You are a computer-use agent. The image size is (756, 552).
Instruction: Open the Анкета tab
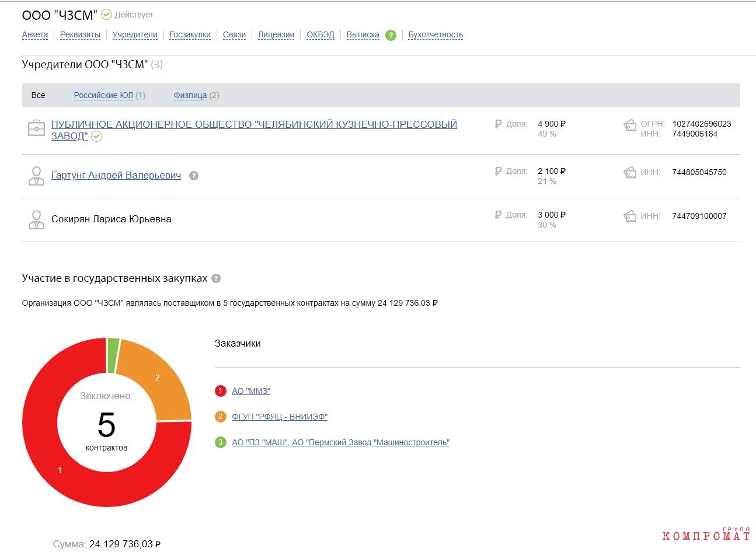point(35,35)
